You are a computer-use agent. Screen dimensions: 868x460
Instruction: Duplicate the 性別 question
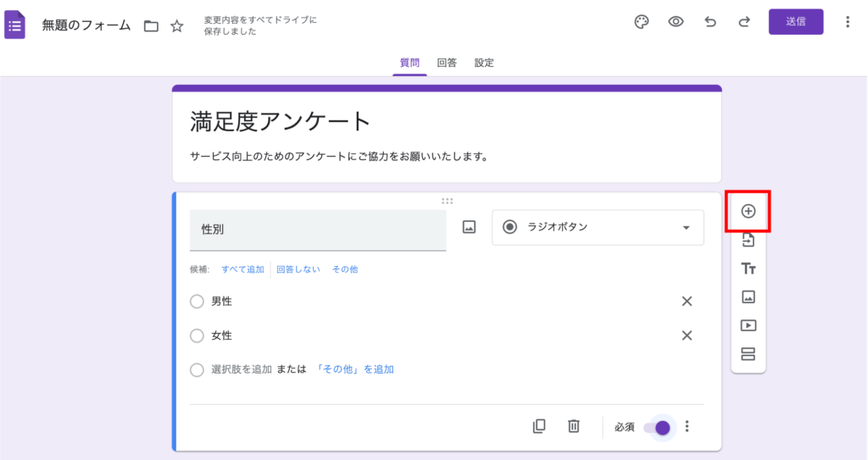[x=539, y=426]
